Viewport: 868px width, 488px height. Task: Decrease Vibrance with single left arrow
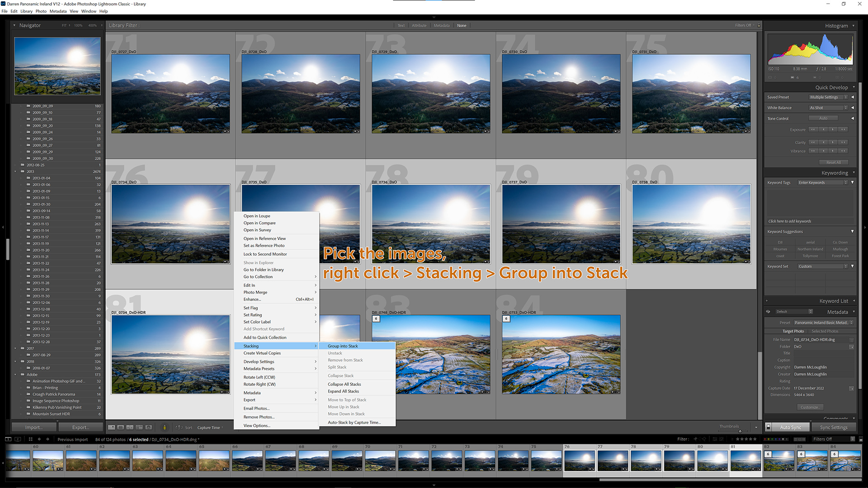click(823, 151)
